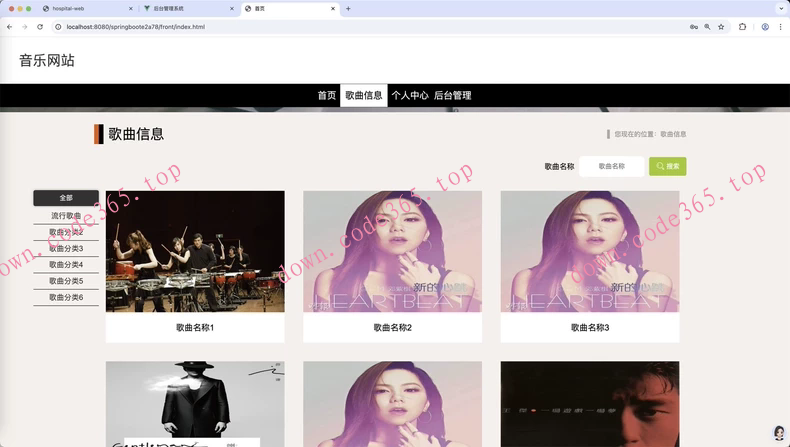Screen dimensions: 790x447
Task: Click the breadcrumb 歌曲信息 text
Action: [x=673, y=134]
